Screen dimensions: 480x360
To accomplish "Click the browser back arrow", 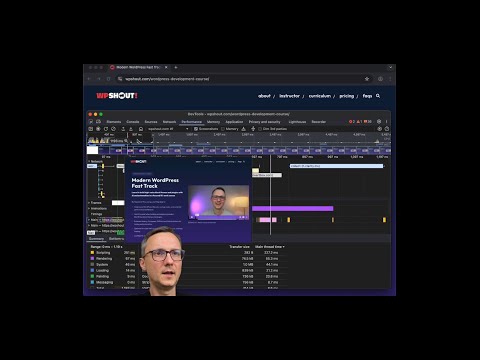I will coord(89,79).
